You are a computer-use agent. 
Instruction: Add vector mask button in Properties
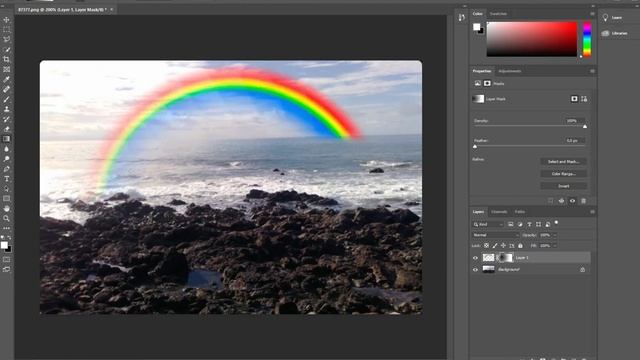coord(584,99)
